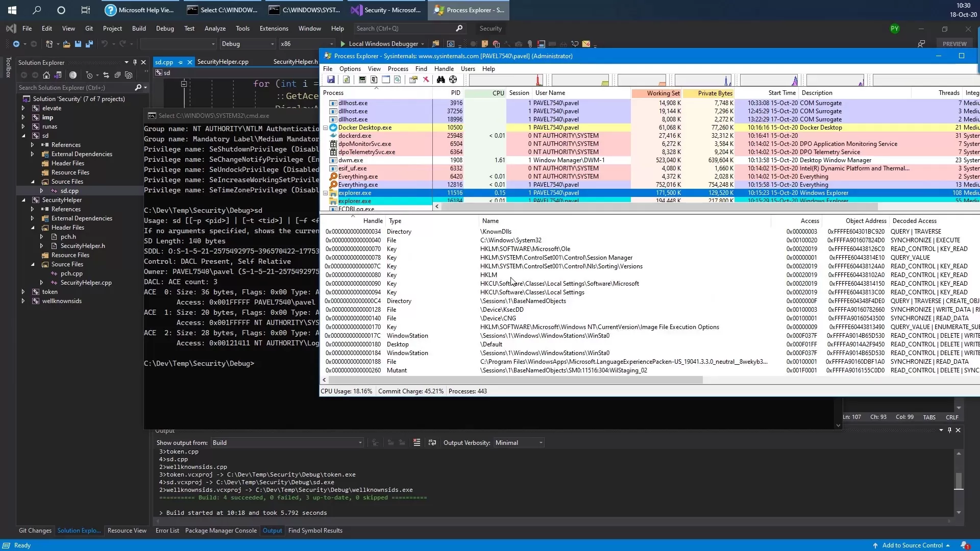
Task: Open the Handle menu in Process Explorer
Action: [x=444, y=69]
